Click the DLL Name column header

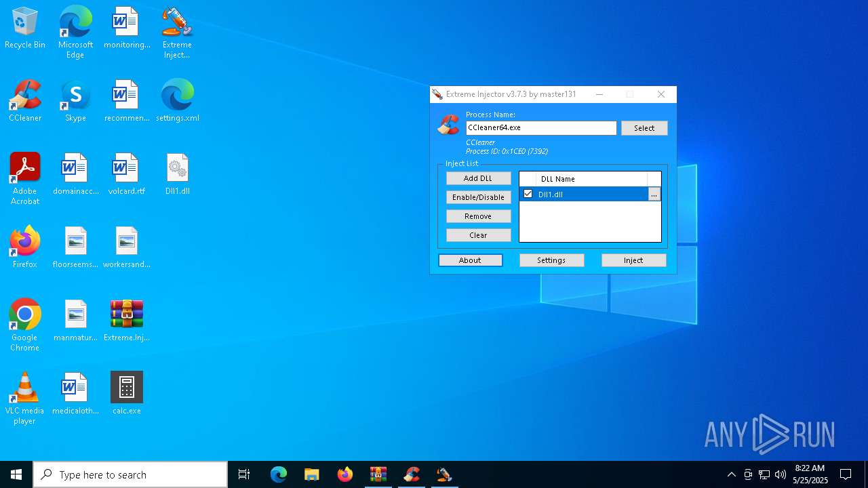pyautogui.click(x=591, y=179)
